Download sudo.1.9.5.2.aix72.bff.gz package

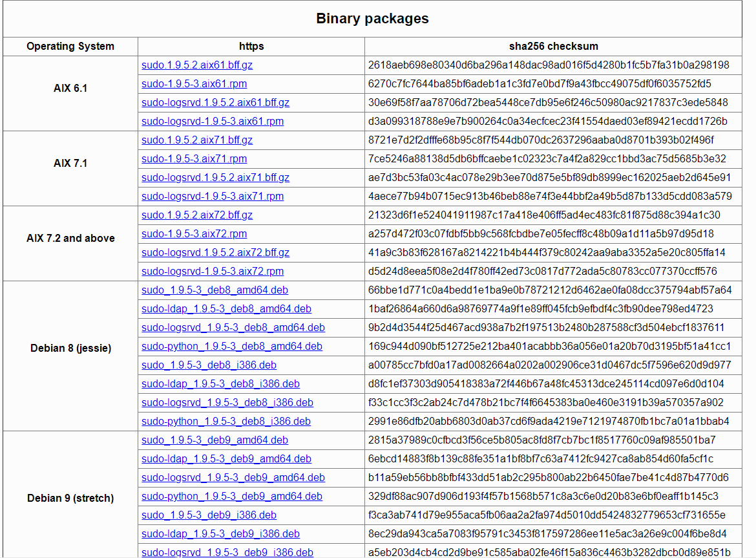[197, 215]
